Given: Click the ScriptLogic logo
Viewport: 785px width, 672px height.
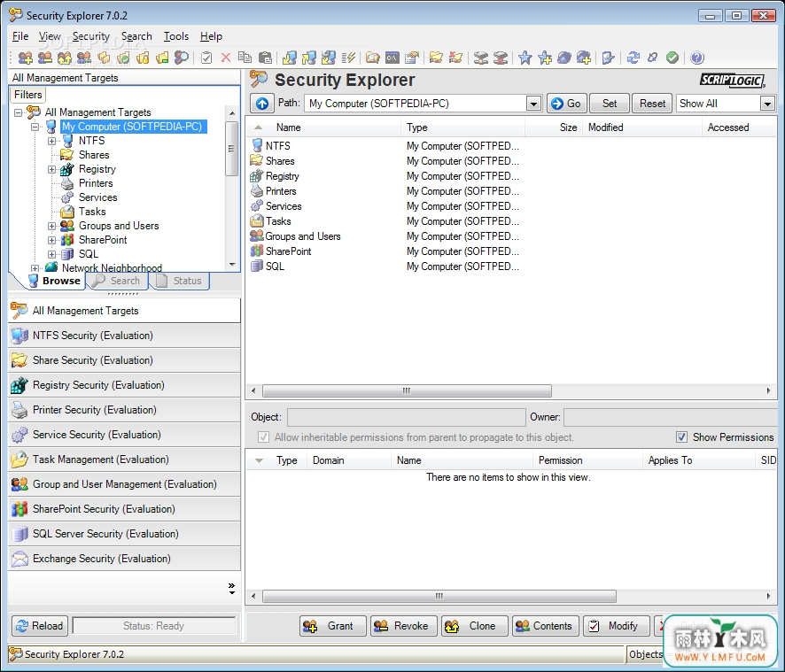Looking at the screenshot, I should pos(733,81).
